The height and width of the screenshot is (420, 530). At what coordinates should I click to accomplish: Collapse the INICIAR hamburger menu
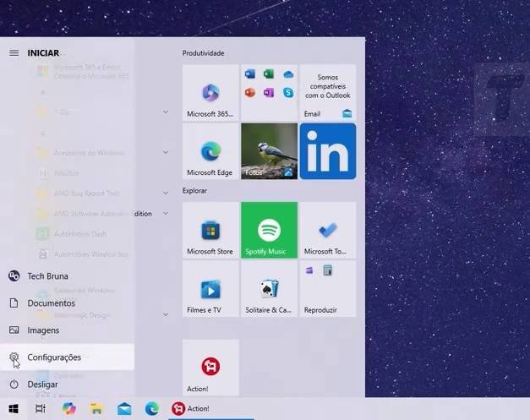click(14, 53)
